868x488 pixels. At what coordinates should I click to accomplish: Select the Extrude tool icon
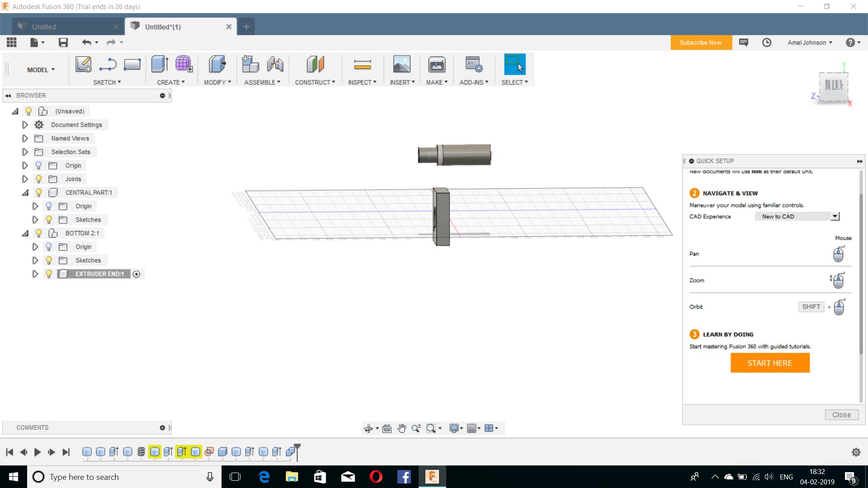coord(160,65)
